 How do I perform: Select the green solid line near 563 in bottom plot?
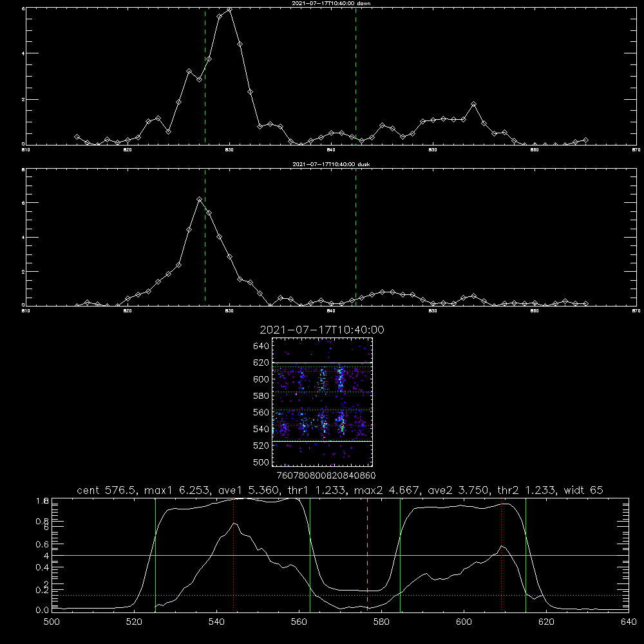310,554
